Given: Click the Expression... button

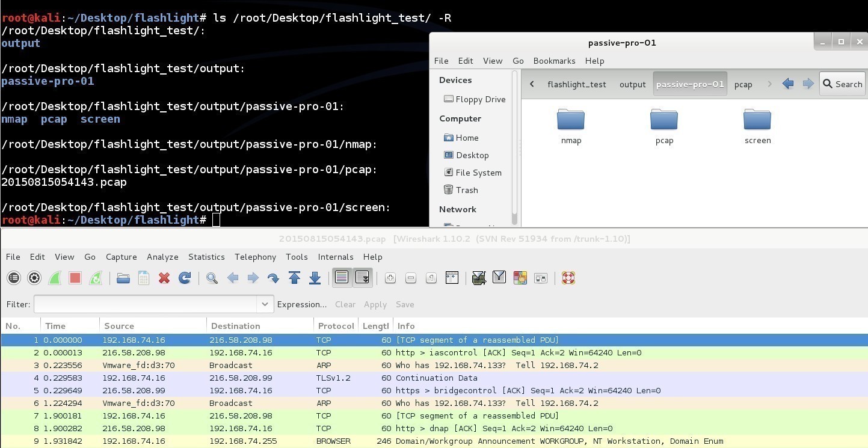Looking at the screenshot, I should (302, 304).
